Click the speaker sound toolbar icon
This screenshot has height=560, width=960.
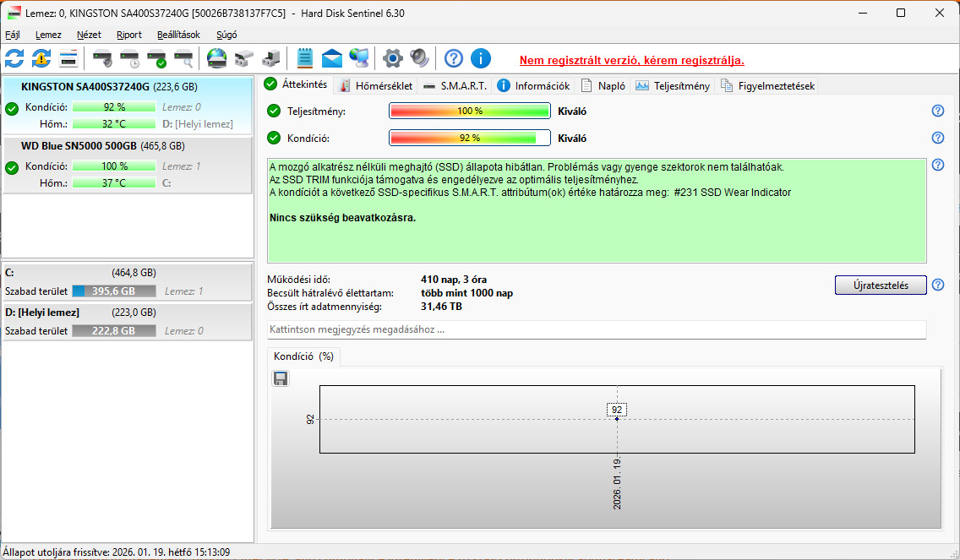[419, 59]
